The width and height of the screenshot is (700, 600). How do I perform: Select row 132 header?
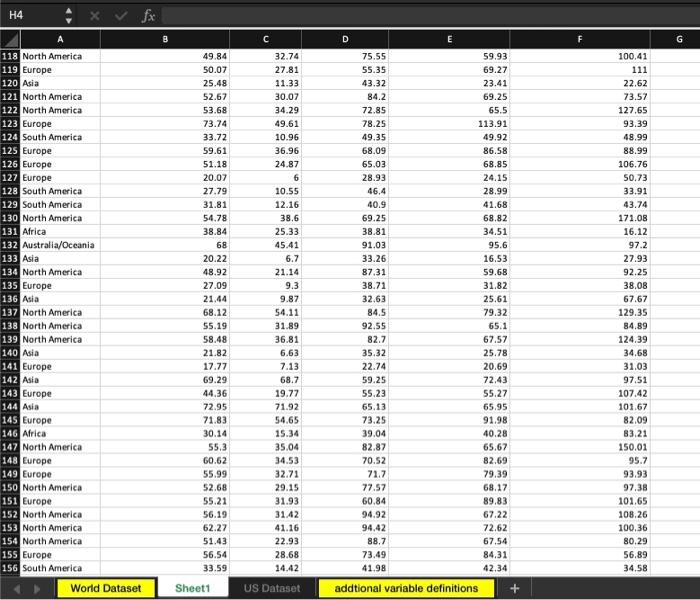click(x=10, y=245)
